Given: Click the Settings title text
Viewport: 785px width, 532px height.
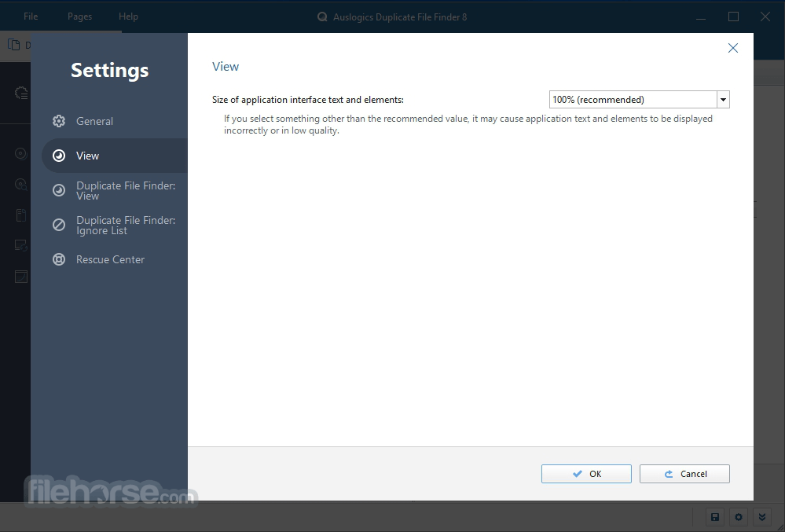Looking at the screenshot, I should tap(110, 70).
